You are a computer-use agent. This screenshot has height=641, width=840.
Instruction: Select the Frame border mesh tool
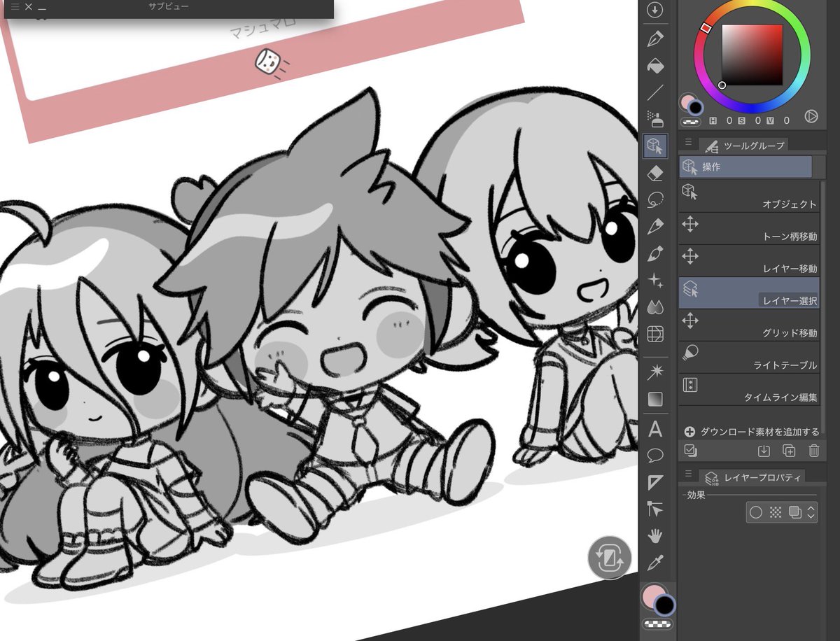pyautogui.click(x=655, y=334)
